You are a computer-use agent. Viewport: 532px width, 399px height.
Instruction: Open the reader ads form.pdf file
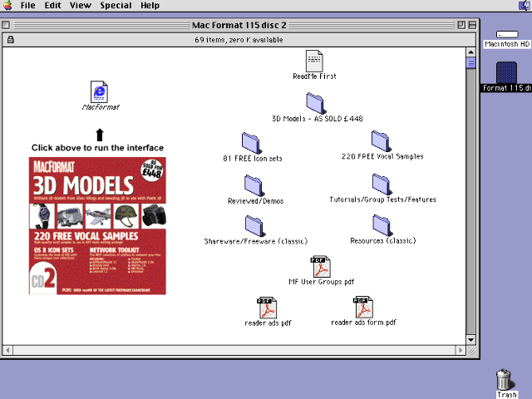363,308
